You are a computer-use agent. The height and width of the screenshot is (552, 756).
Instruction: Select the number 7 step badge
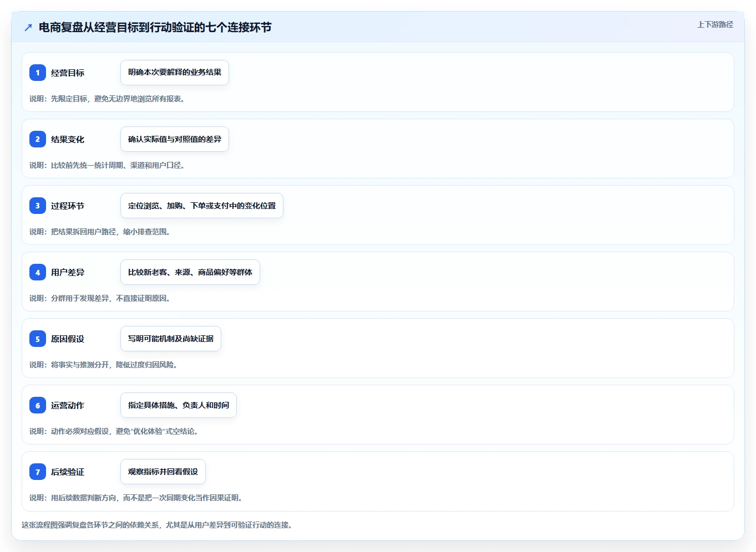tap(38, 472)
